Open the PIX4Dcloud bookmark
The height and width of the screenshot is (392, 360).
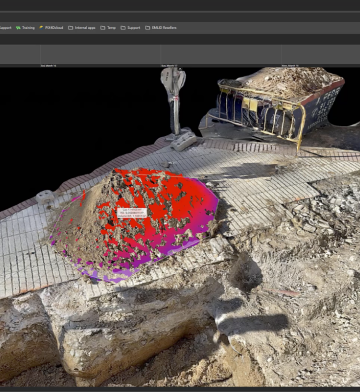pyautogui.click(x=51, y=28)
